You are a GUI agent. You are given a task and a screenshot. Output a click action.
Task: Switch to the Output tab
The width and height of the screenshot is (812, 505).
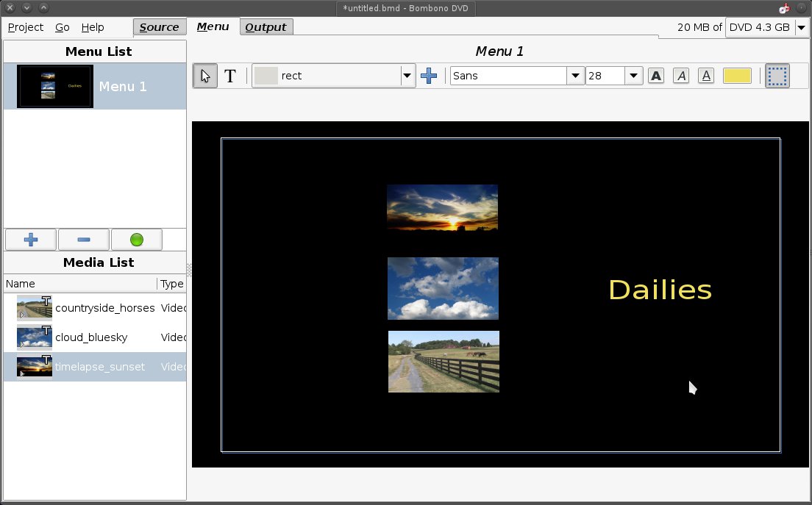[x=266, y=27]
